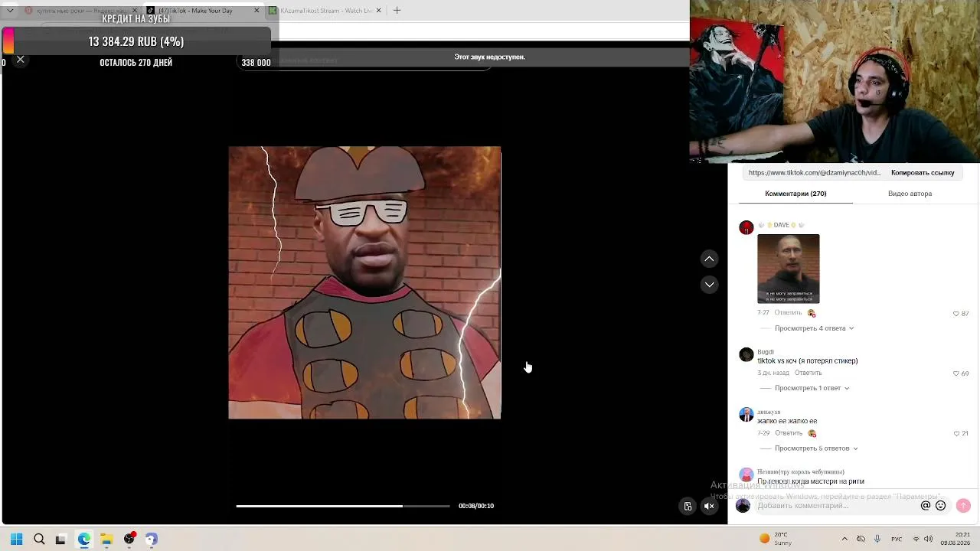Open avatar of the жалко ее commenter
Viewport: 980px width, 551px height.
tap(746, 415)
